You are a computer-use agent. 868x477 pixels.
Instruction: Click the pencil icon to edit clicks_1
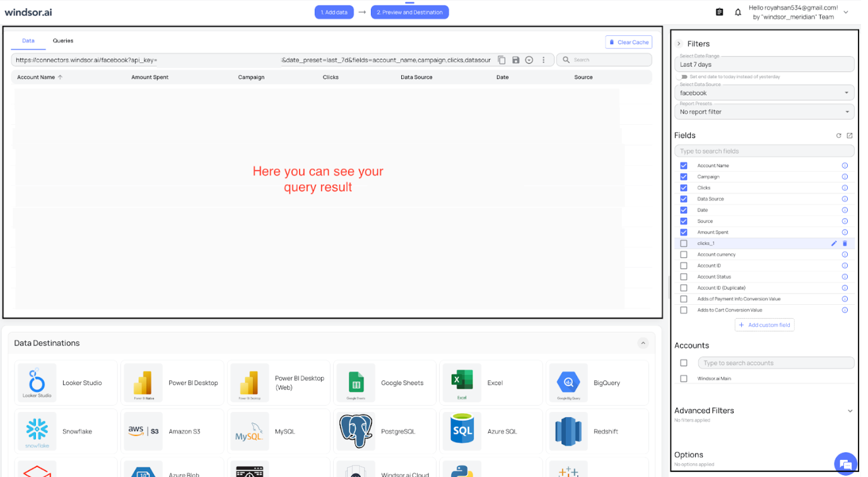pos(834,244)
